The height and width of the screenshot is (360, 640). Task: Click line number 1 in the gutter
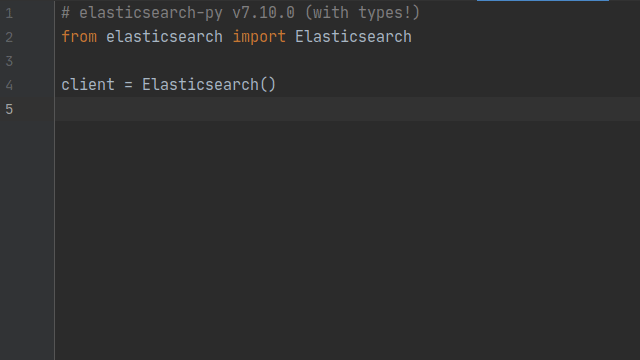click(x=9, y=13)
